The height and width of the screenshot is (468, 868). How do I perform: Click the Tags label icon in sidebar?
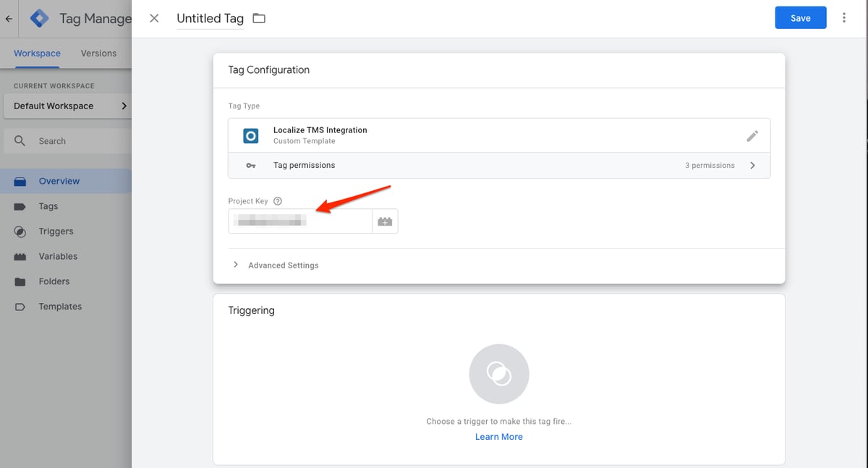[20, 207]
